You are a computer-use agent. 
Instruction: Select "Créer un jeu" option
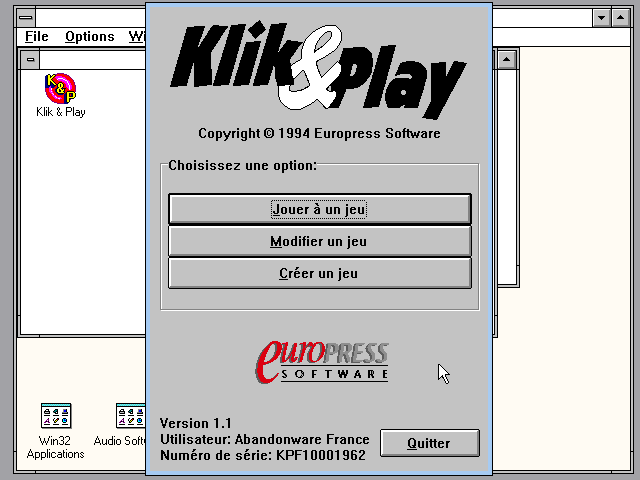pyautogui.click(x=319, y=273)
